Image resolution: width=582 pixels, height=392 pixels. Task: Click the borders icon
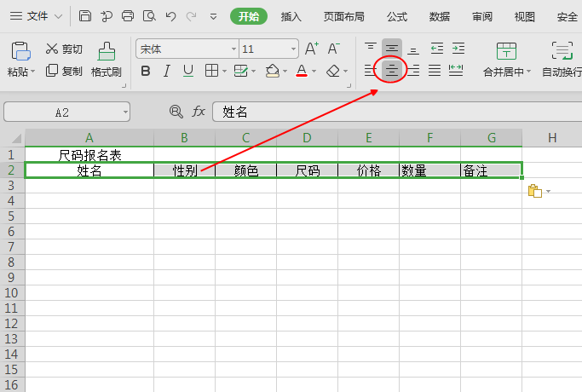pos(211,71)
